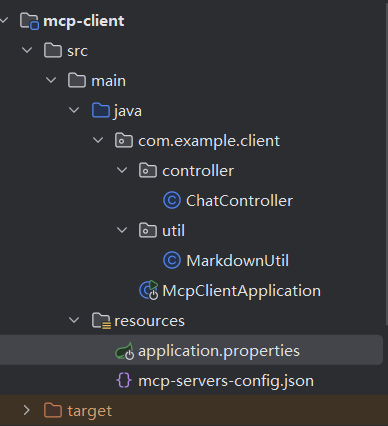388x426 pixels.
Task: Click the ChatController class icon
Action: coord(172,201)
